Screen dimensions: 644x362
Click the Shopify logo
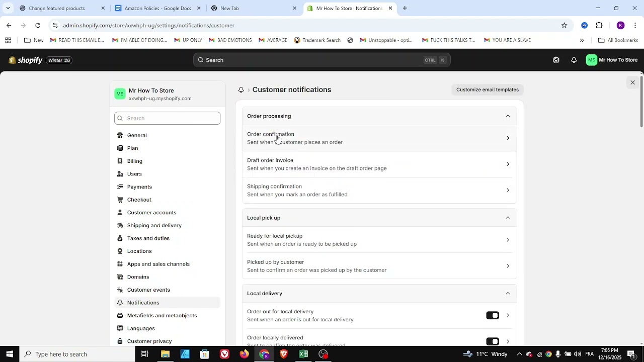(x=26, y=60)
